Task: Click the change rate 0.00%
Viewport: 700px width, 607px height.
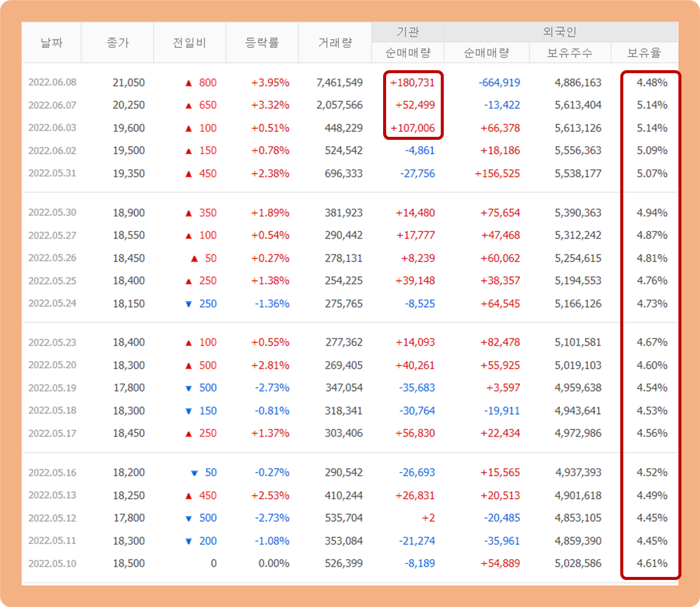Action: pyautogui.click(x=274, y=563)
